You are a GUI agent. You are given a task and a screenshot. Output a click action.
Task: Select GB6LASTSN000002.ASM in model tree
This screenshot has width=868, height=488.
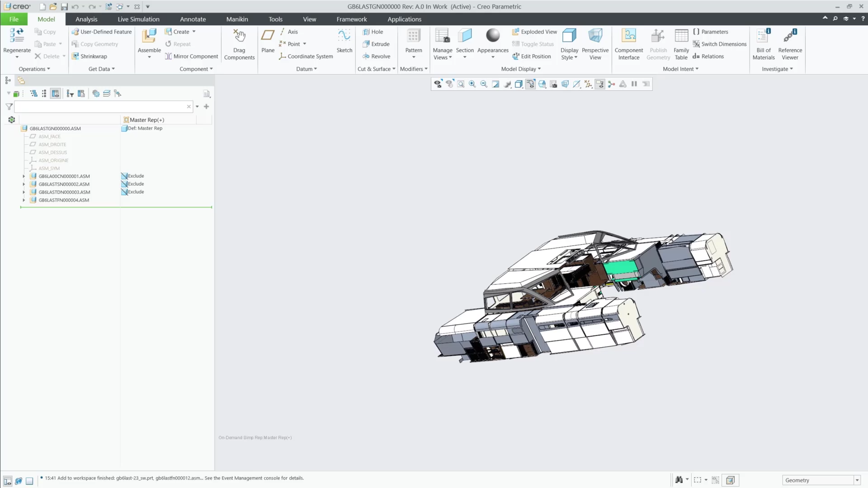tap(64, 184)
